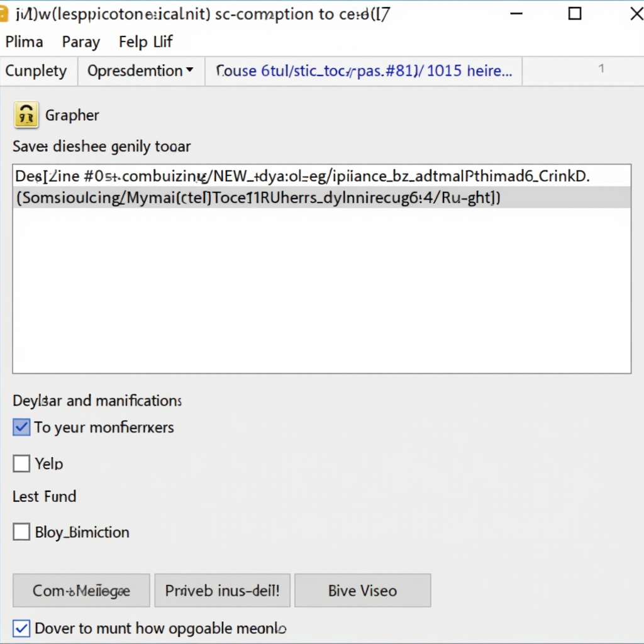Click the app icon in title bar
The image size is (644, 644).
coord(4,14)
